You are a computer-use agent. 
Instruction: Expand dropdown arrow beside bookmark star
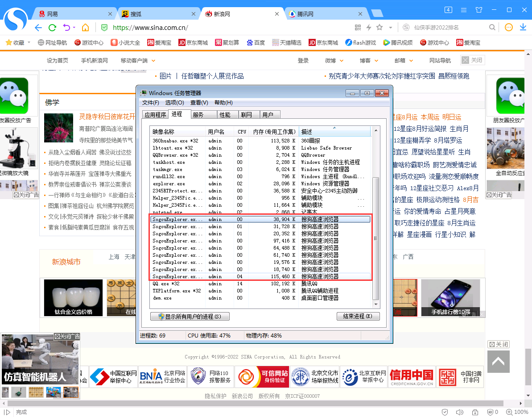pos(391,28)
